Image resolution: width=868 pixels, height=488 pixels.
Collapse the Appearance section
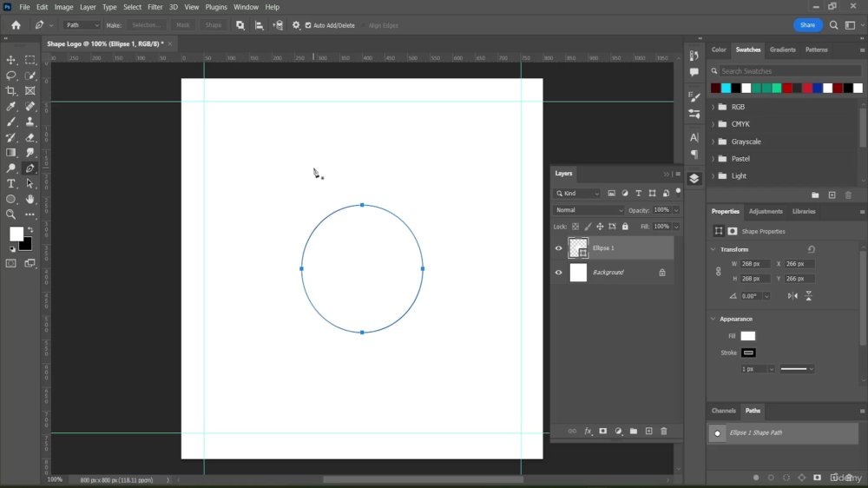pyautogui.click(x=713, y=319)
